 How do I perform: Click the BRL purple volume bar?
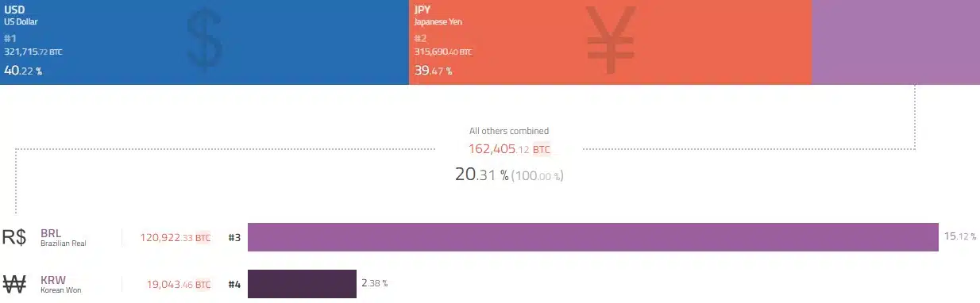[593, 237]
